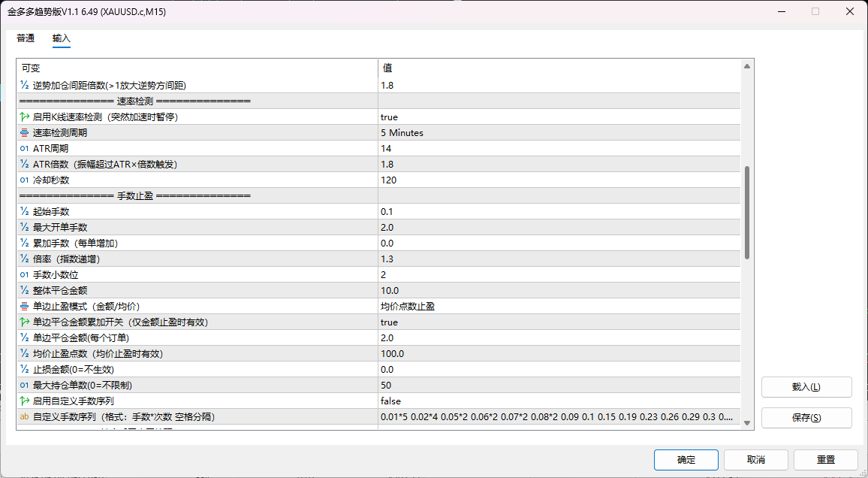Click the string icon beside 自定义手数序列
The image size is (868, 478).
click(24, 417)
